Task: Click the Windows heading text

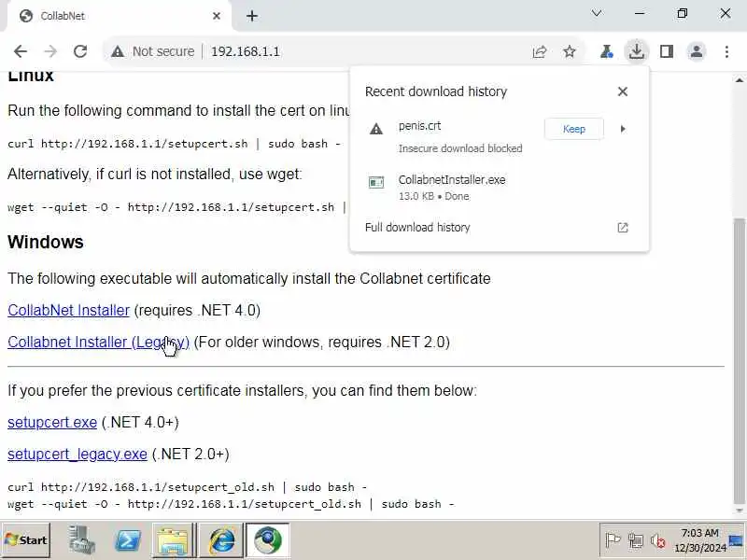Action: point(46,242)
